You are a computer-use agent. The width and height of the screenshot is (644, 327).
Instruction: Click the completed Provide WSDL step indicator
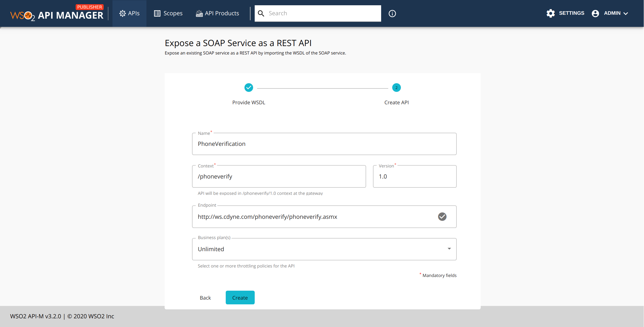[248, 87]
